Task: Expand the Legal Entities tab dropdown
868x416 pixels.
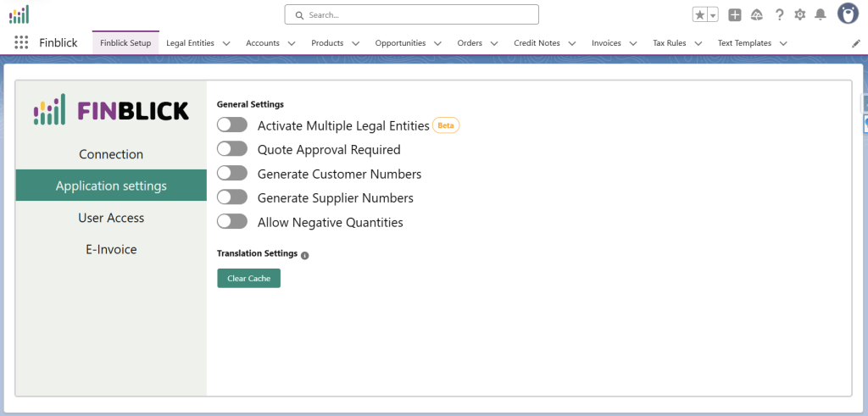Action: pyautogui.click(x=225, y=43)
